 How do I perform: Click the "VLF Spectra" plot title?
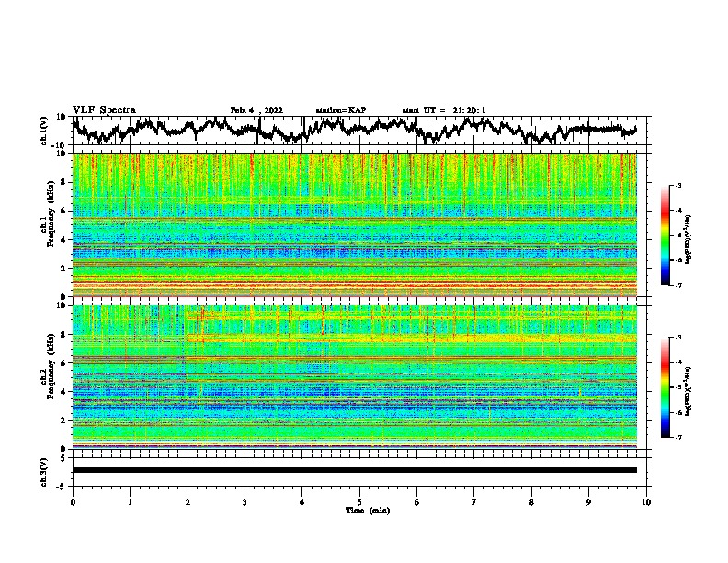click(104, 109)
